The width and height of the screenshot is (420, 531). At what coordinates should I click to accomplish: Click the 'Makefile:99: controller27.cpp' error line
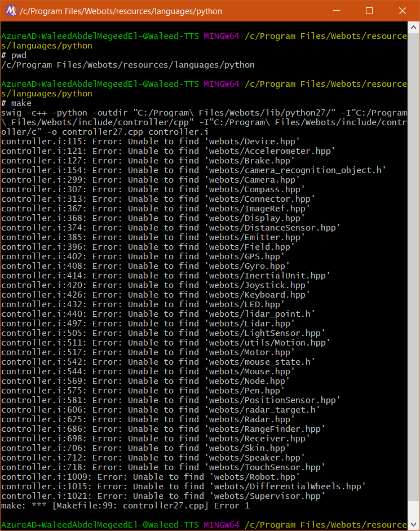(125, 505)
